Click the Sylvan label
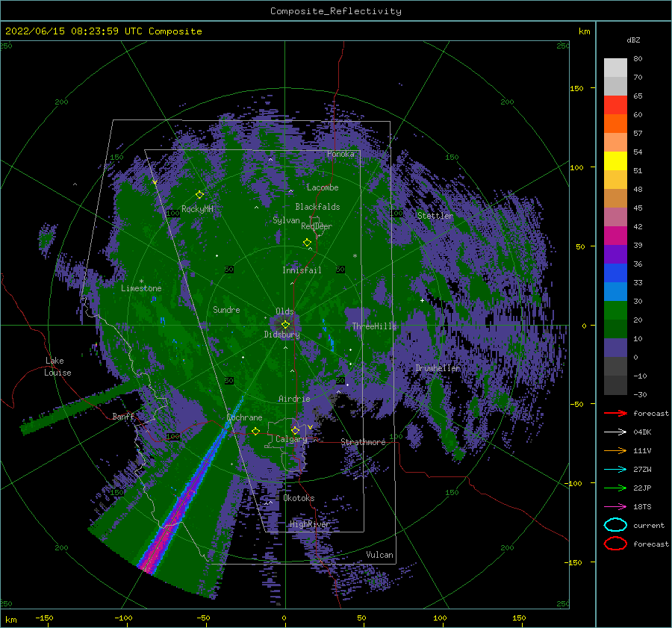 click(x=286, y=220)
